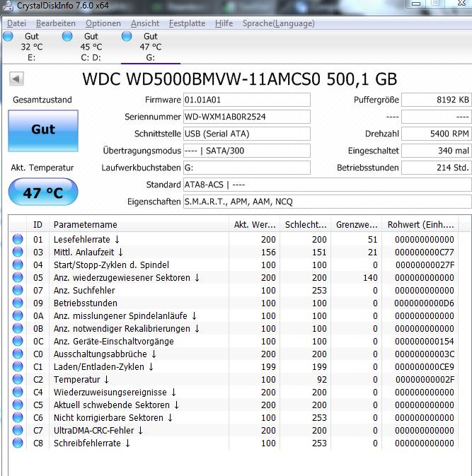Click status orb of Laden/Entladen-Zyklen row

[x=18, y=366]
